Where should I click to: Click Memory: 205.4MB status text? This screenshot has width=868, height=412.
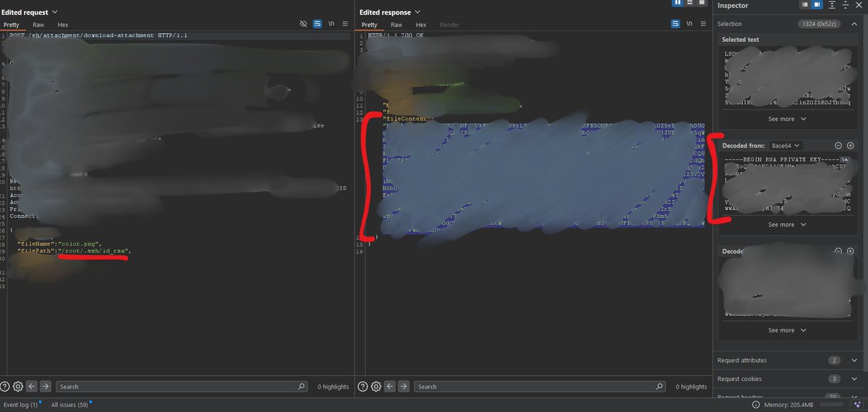(x=790, y=405)
